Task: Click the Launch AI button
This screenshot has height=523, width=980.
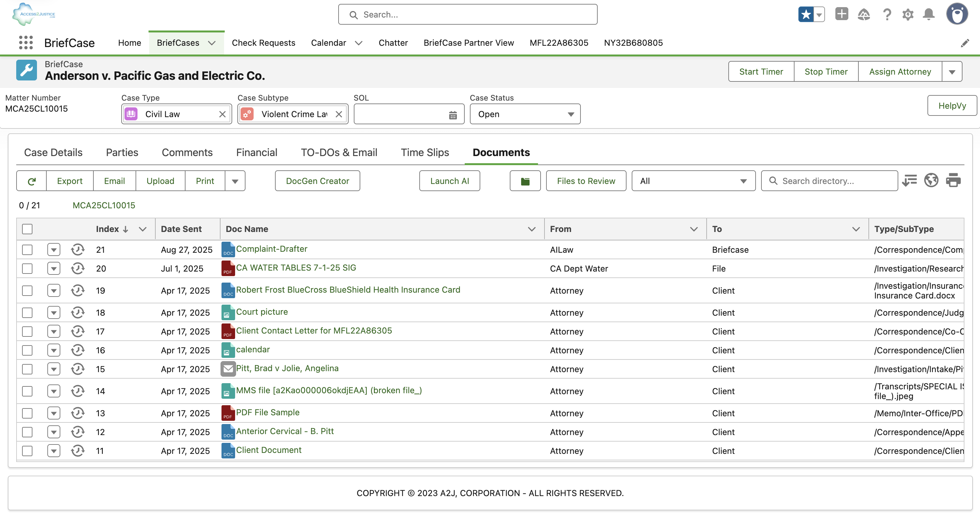Action: (x=449, y=181)
